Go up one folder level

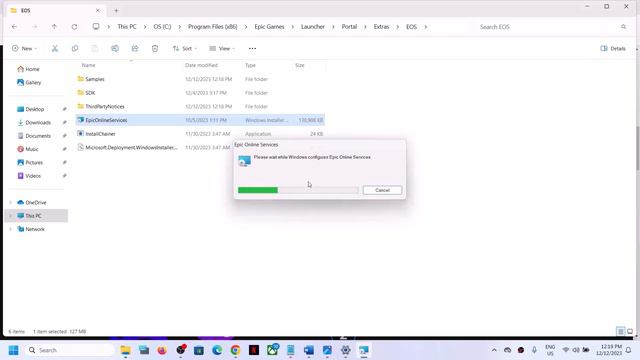click(x=54, y=27)
